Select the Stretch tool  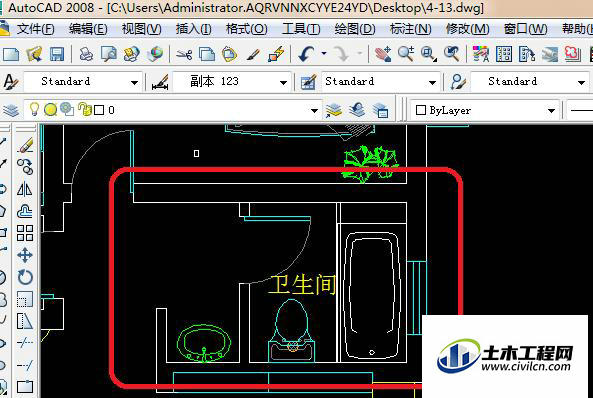coord(25,321)
